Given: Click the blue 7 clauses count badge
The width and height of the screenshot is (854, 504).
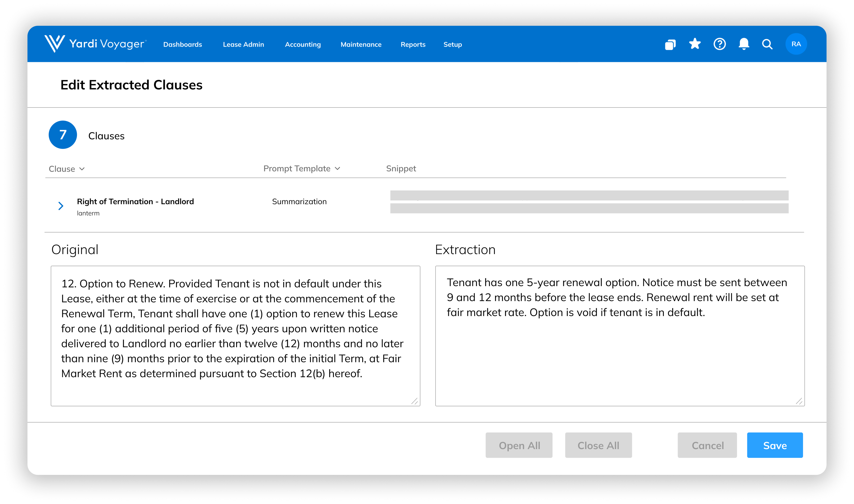Looking at the screenshot, I should coord(63,135).
